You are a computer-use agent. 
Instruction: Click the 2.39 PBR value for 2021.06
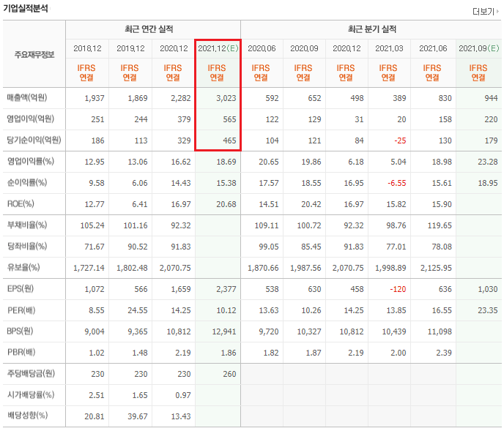pos(444,353)
